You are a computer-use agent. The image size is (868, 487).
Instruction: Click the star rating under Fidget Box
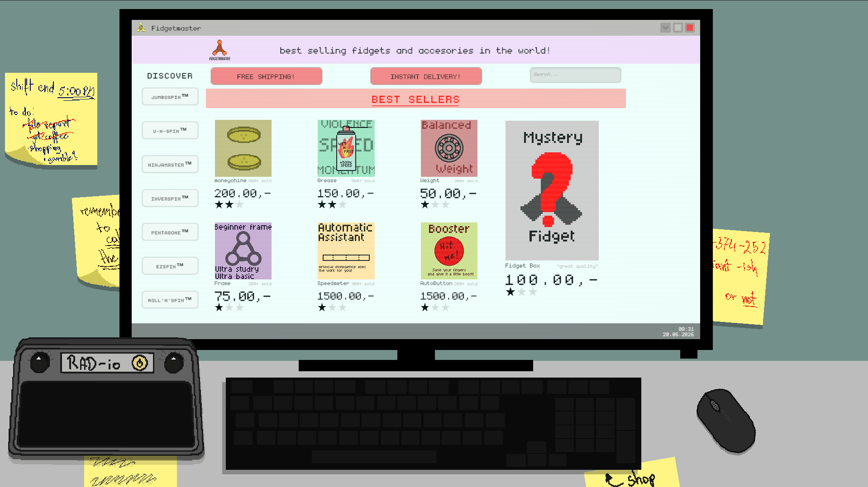[x=522, y=292]
